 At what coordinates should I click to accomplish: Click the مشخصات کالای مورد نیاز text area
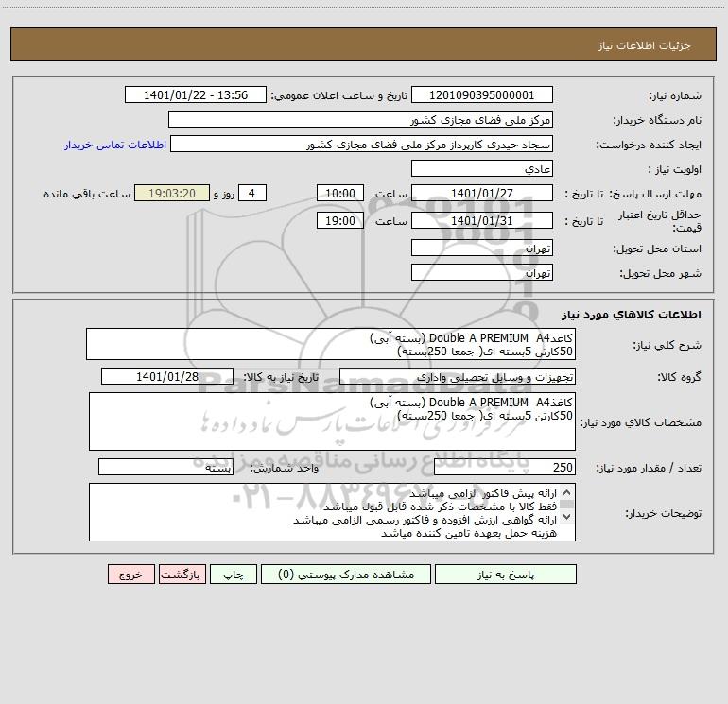(332, 421)
